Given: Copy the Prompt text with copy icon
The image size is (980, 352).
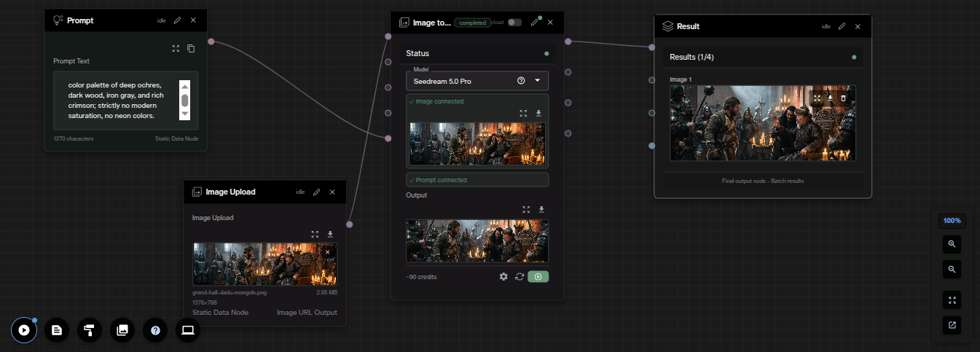Looking at the screenshot, I should coord(191,49).
